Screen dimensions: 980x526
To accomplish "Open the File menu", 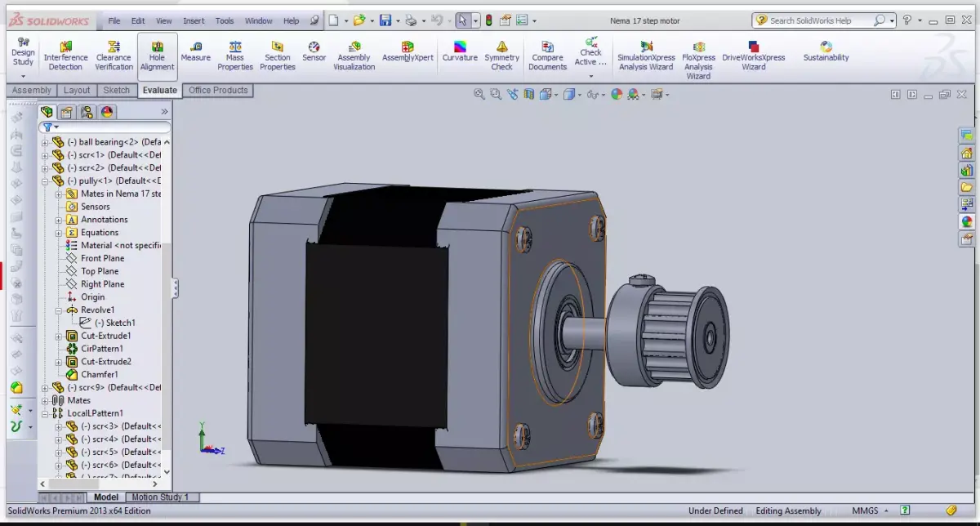I will pyautogui.click(x=114, y=20).
